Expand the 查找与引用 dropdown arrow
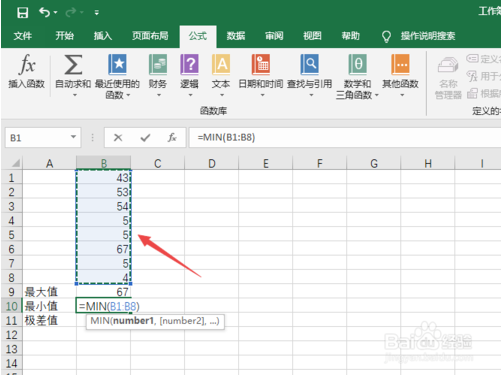 pos(311,95)
